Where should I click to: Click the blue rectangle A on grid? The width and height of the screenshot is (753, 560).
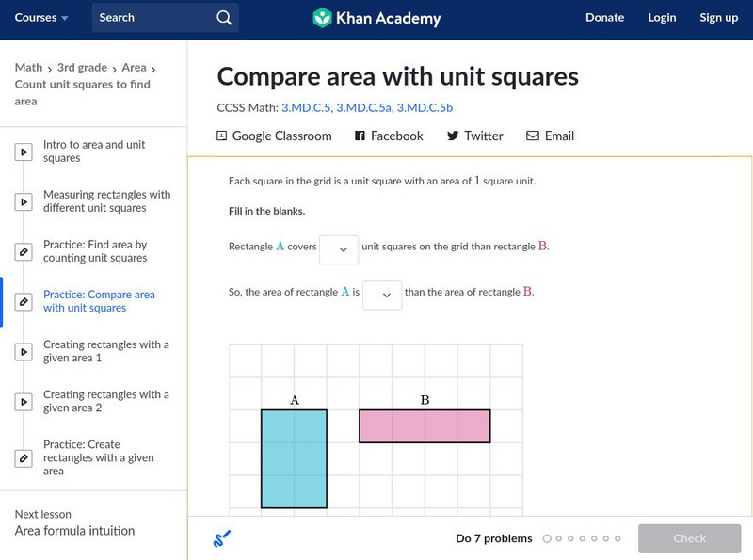click(295, 459)
